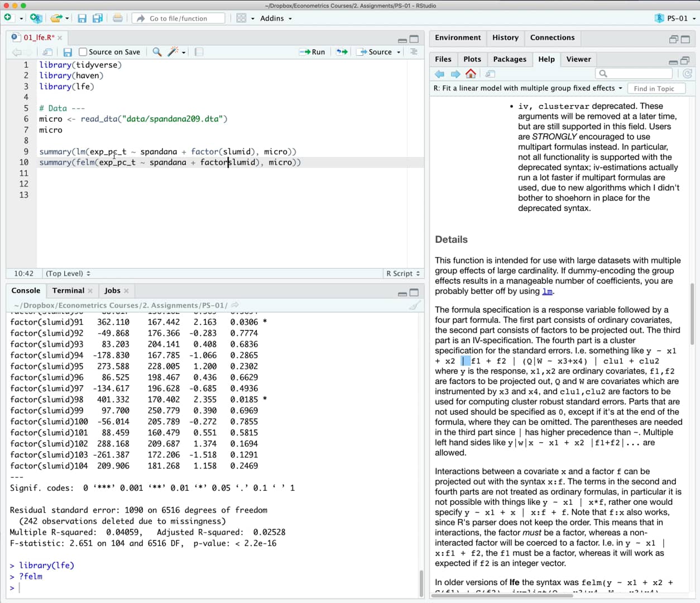Click the Create Project icon
The image size is (700, 603).
pyautogui.click(x=36, y=18)
